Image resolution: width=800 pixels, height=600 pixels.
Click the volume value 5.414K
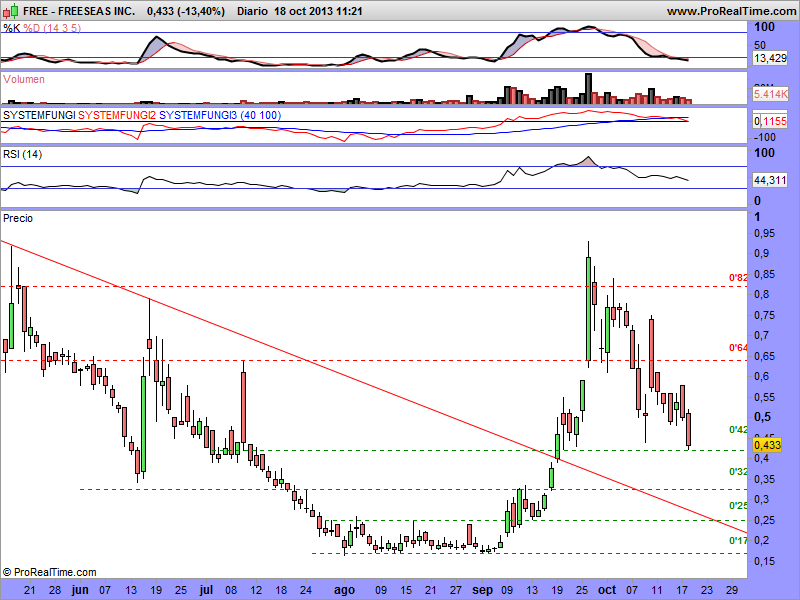click(770, 94)
